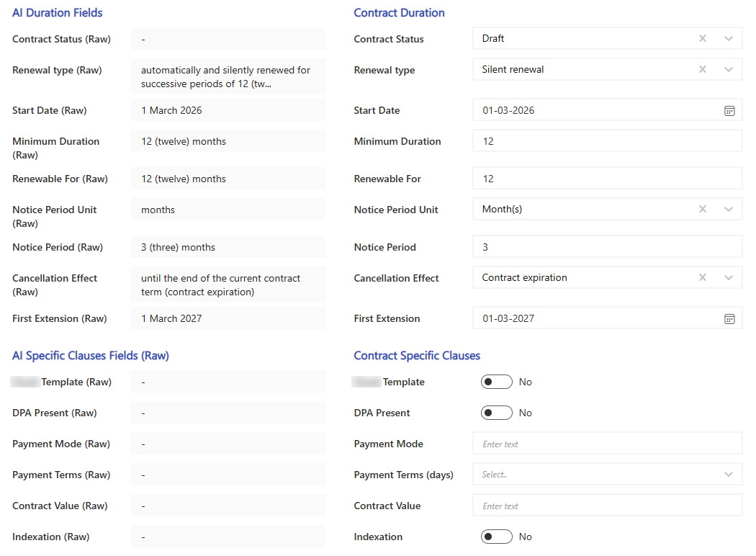Click the Payment Terms (Raw) value field
Image resolution: width=756 pixels, height=556 pixels.
click(228, 475)
